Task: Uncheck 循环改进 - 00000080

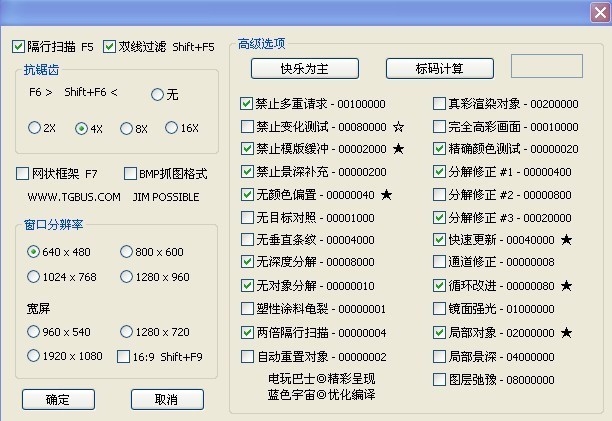Action: 439,286
